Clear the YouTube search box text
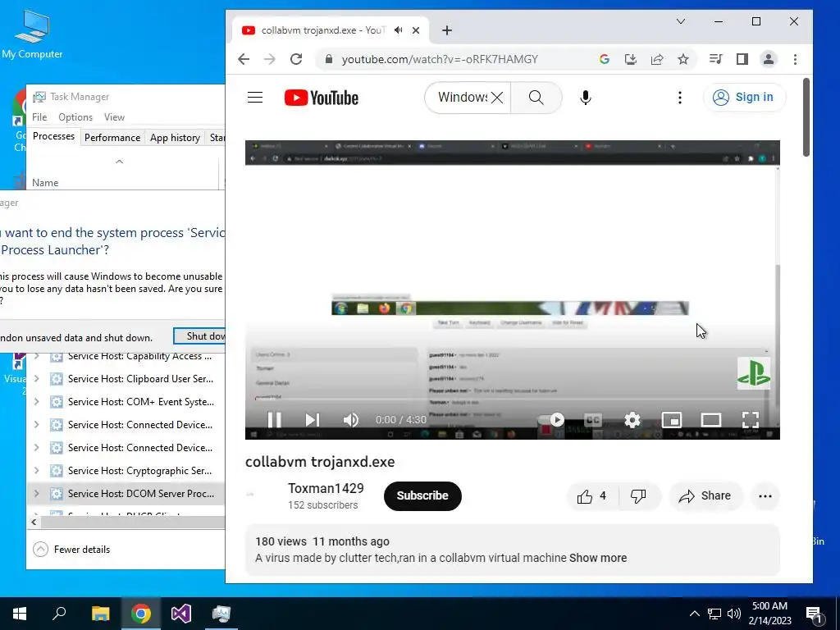This screenshot has height=630, width=840. tap(497, 97)
